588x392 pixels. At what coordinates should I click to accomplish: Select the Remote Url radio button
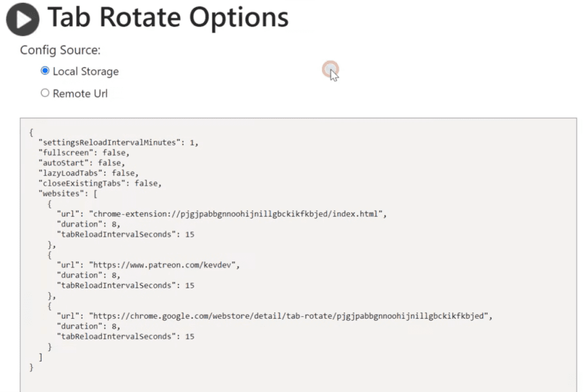(45, 93)
